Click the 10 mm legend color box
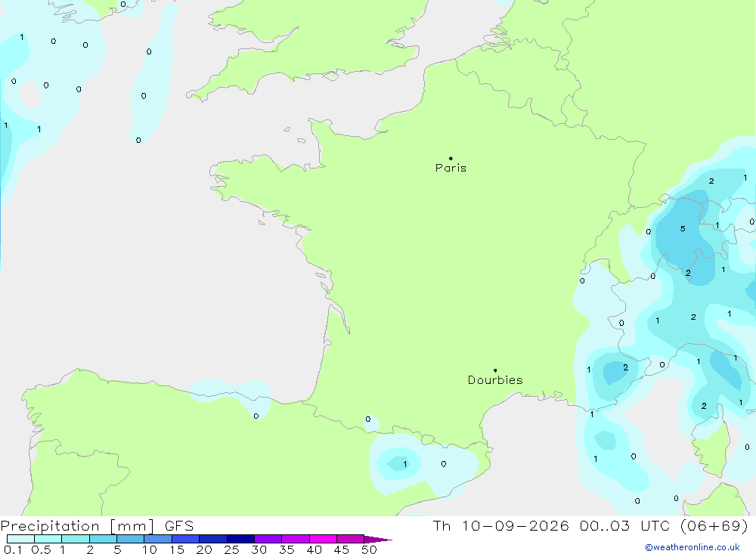Viewport: 756px width, 554px height. [x=158, y=539]
